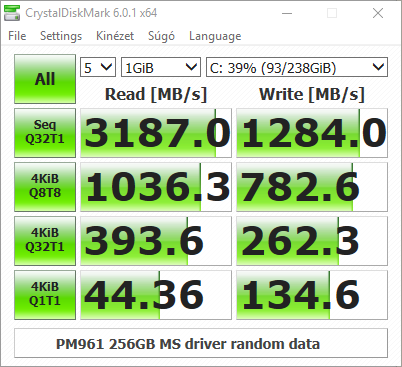Open the Language menu
The height and width of the screenshot is (367, 402).
215,36
